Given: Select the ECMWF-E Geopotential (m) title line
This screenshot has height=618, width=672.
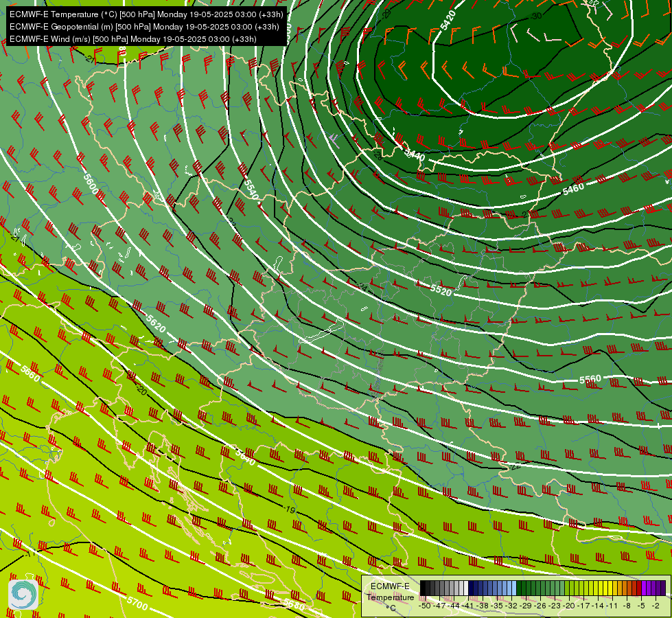Looking at the screenshot, I should click(144, 27).
